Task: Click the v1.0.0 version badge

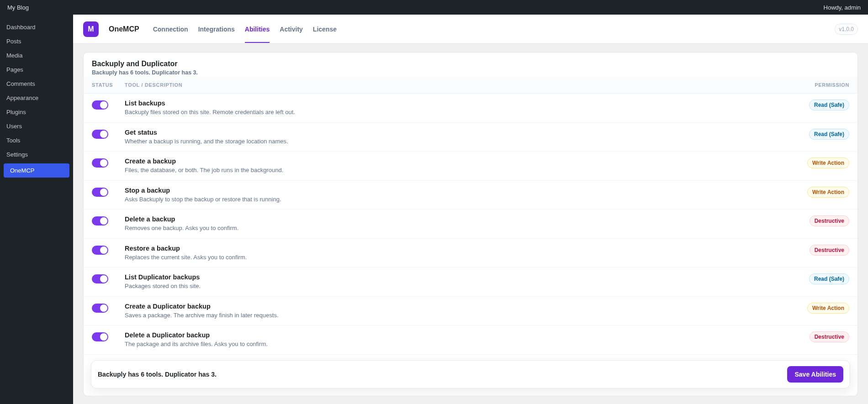Action: (846, 29)
